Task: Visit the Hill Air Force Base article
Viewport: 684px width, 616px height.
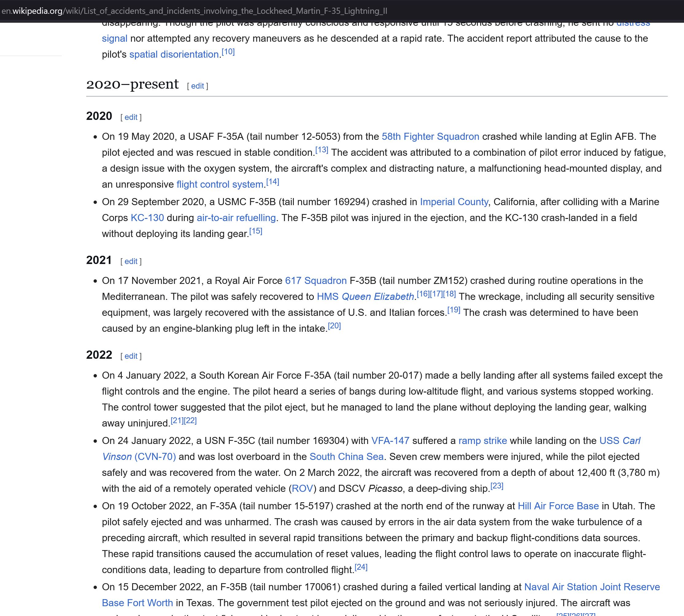Action: click(558, 506)
